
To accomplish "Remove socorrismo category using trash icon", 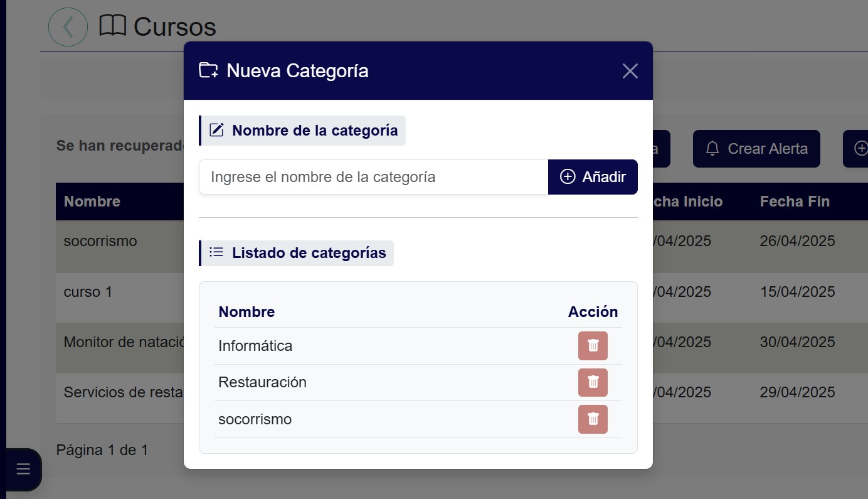I will tap(593, 419).
